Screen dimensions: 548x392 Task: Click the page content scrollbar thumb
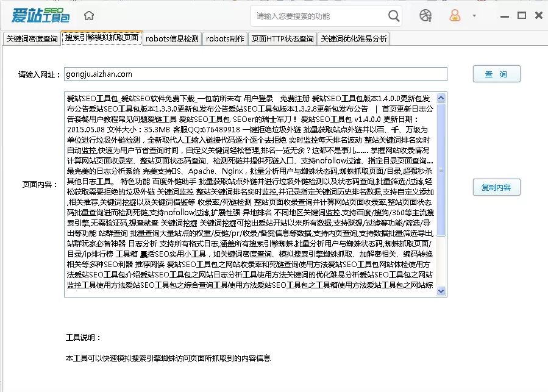[x=441, y=169]
